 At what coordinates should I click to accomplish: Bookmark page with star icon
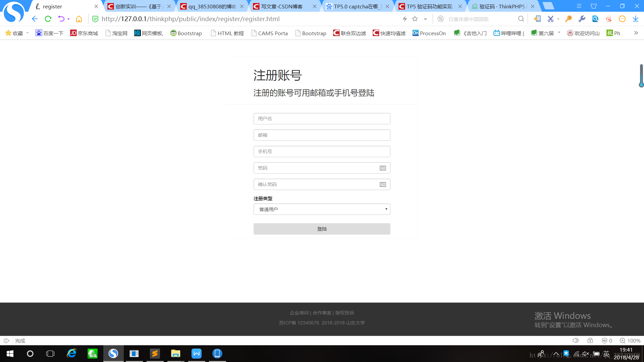[x=415, y=19]
